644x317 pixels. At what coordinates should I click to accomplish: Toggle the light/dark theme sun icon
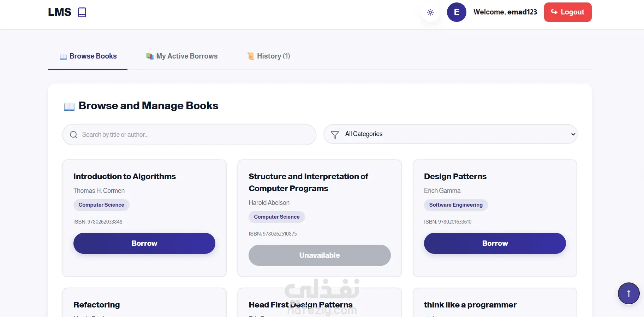click(430, 12)
